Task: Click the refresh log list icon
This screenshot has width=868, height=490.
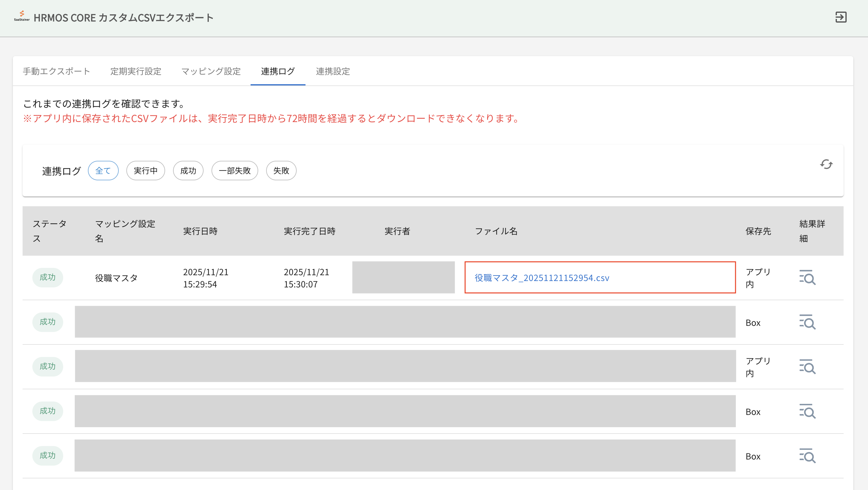Action: [826, 164]
